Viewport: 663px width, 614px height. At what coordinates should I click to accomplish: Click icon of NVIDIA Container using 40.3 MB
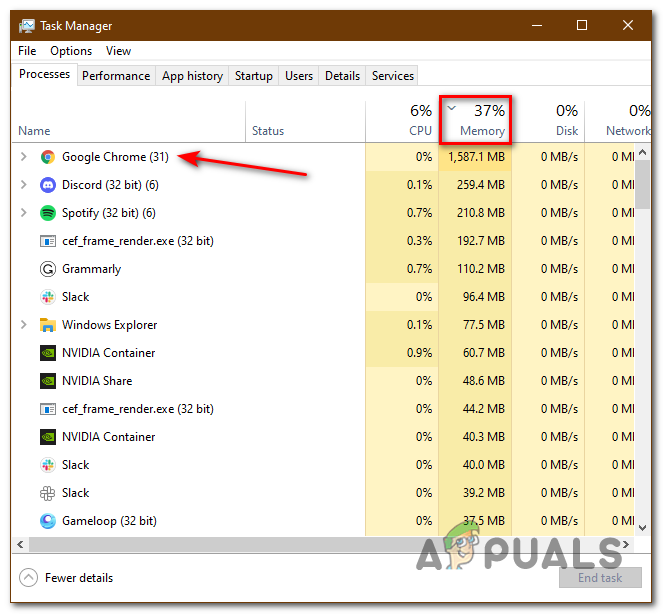(x=48, y=437)
